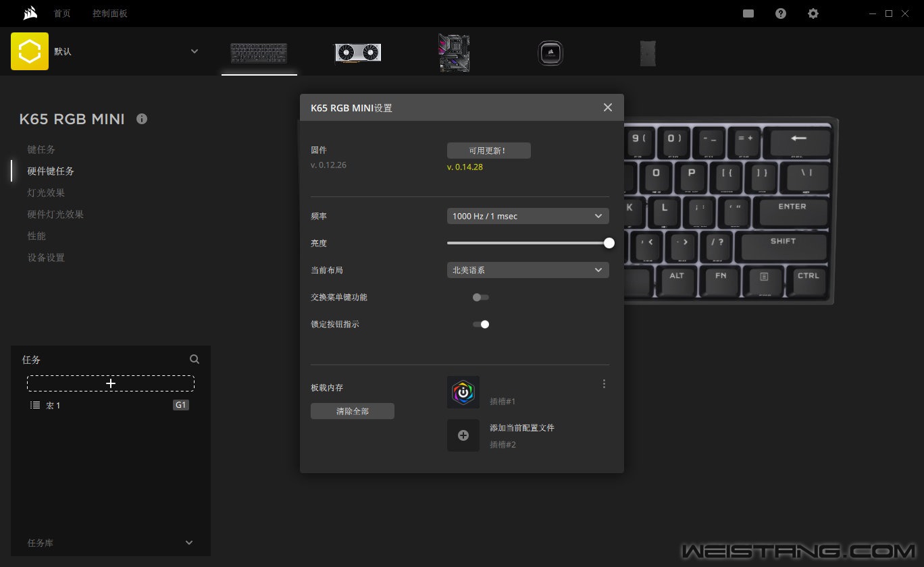Screen dimensions: 924x567
Task: Close the K65 RGB MINI settings dialog
Action: point(608,107)
